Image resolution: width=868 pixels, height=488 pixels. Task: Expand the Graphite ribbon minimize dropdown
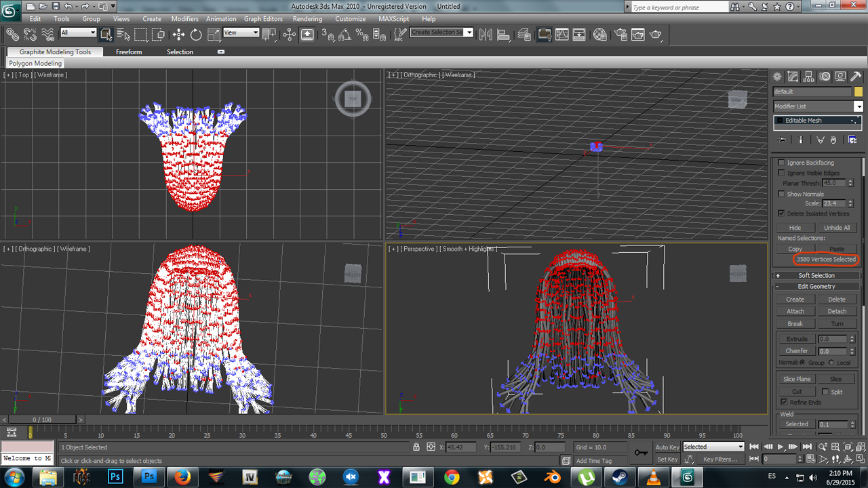tap(221, 52)
